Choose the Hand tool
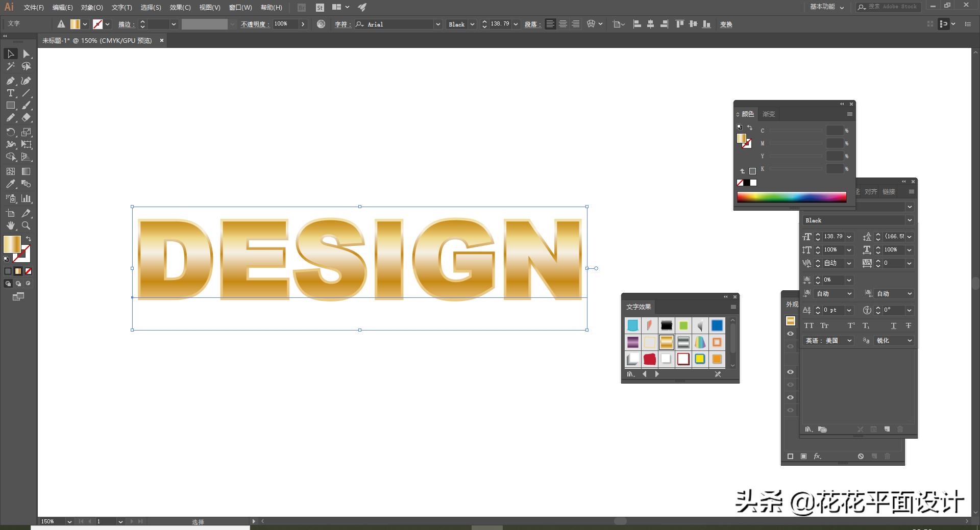Viewport: 980px width, 530px height. point(10,225)
